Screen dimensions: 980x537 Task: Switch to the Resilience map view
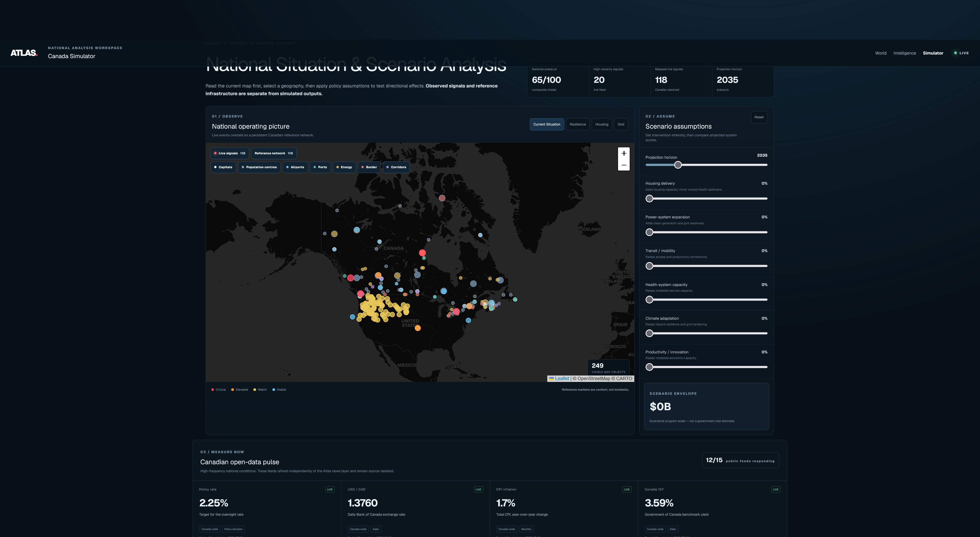click(577, 124)
